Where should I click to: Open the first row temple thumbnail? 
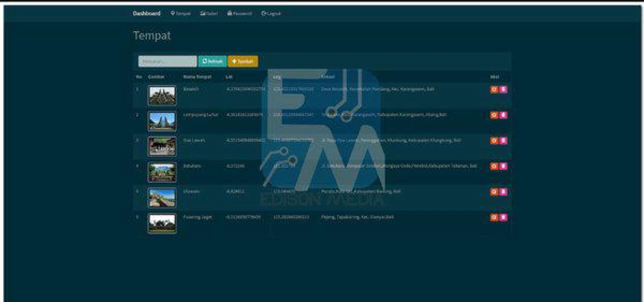coord(162,96)
